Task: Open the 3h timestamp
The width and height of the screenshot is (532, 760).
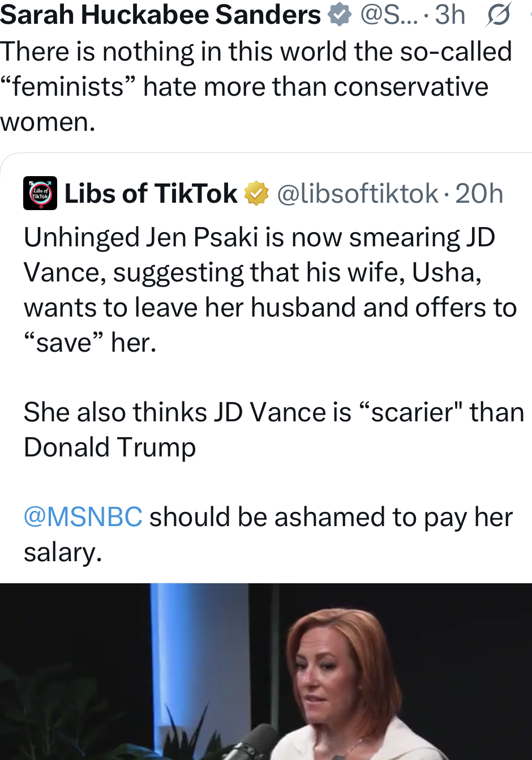Action: [x=450, y=15]
